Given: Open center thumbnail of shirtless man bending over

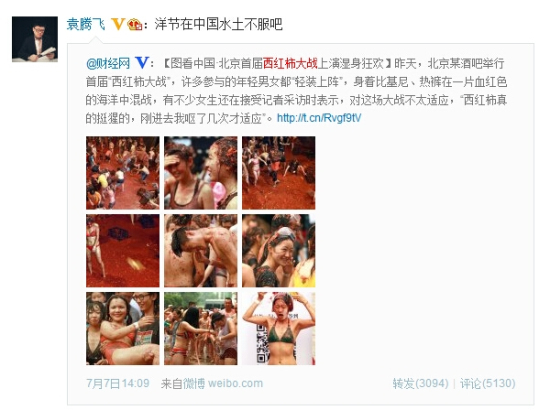Looking at the screenshot, I should point(201,251).
